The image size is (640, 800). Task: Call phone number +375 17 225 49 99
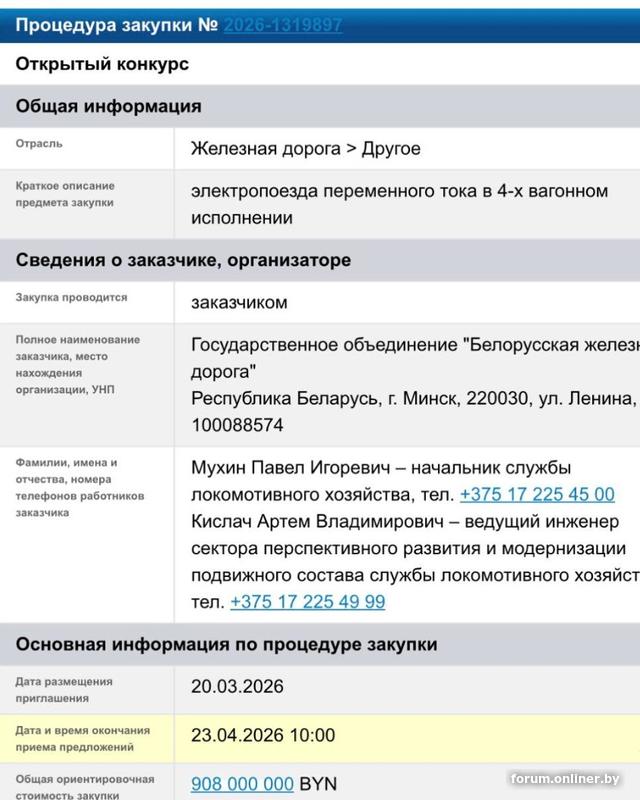tap(308, 602)
